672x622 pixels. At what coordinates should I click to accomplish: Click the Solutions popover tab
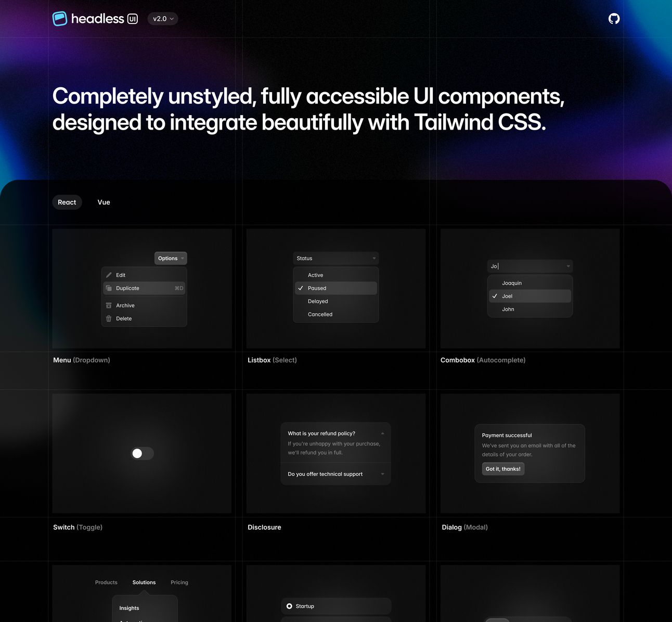pyautogui.click(x=144, y=582)
